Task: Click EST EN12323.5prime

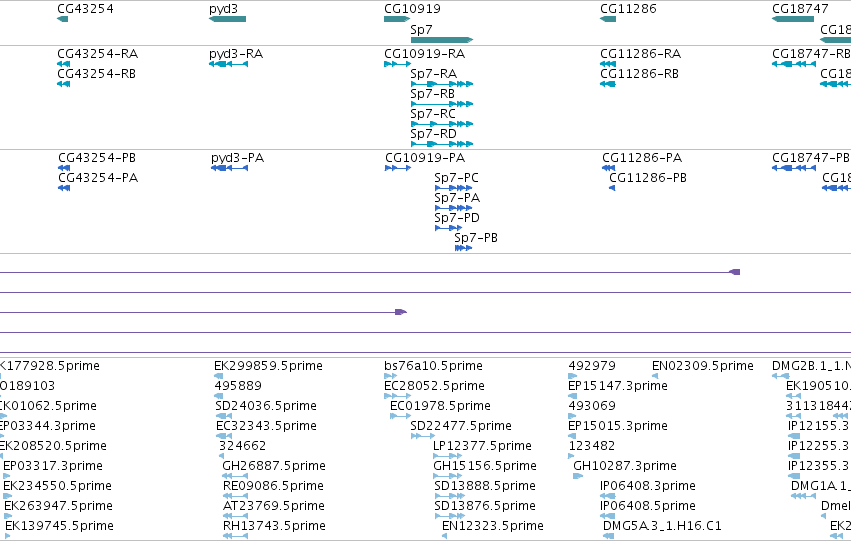Action: (493, 527)
